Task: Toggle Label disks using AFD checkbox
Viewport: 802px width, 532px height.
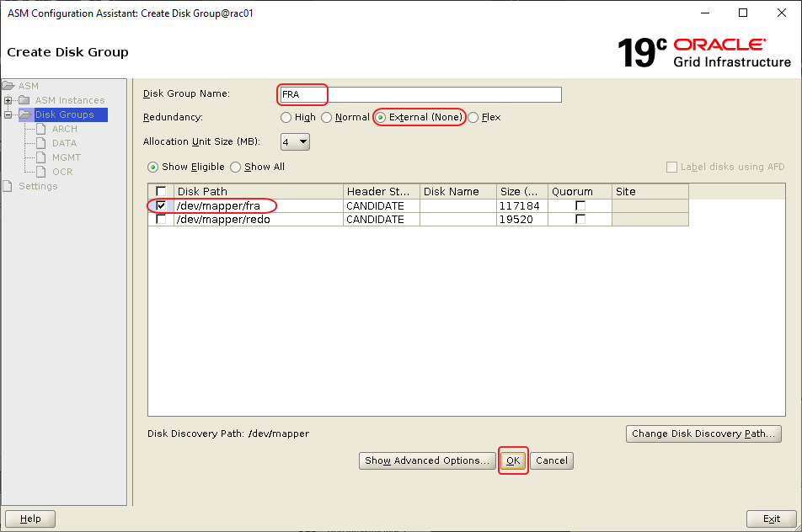Action: tap(671, 168)
